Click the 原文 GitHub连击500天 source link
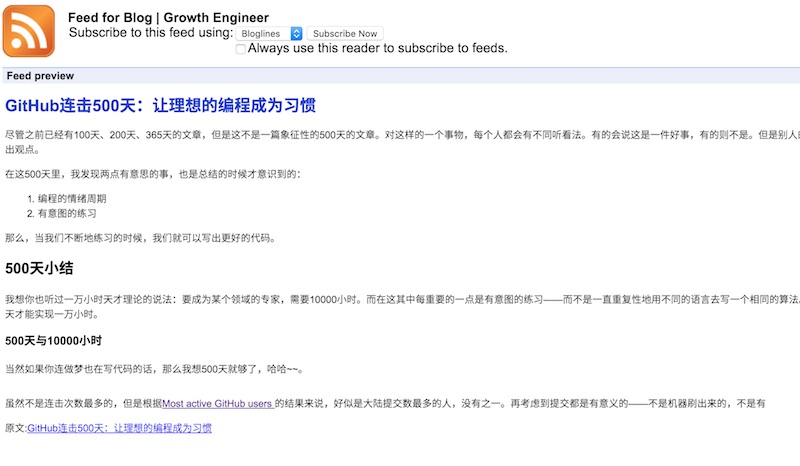 [119, 428]
